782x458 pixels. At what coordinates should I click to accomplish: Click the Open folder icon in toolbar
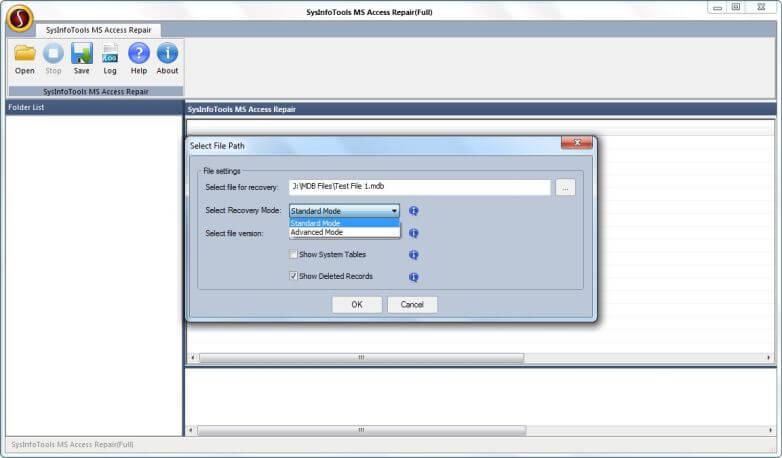point(25,54)
